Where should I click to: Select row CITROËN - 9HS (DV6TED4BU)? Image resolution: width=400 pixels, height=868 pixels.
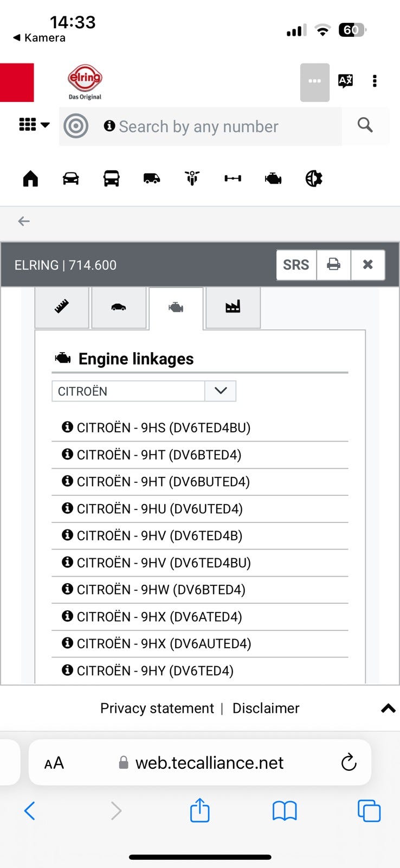pyautogui.click(x=199, y=428)
